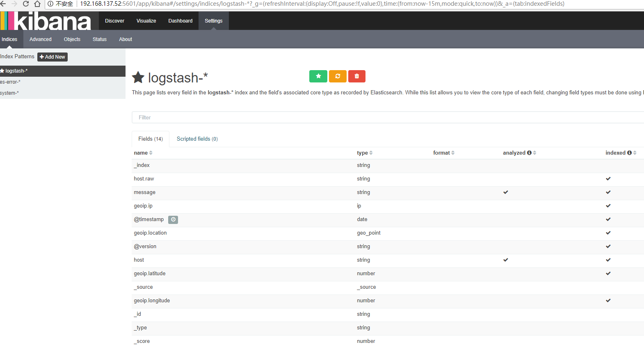644x347 pixels.
Task: Select es-error-* index pattern in sidebar
Action: pyautogui.click(x=63, y=82)
